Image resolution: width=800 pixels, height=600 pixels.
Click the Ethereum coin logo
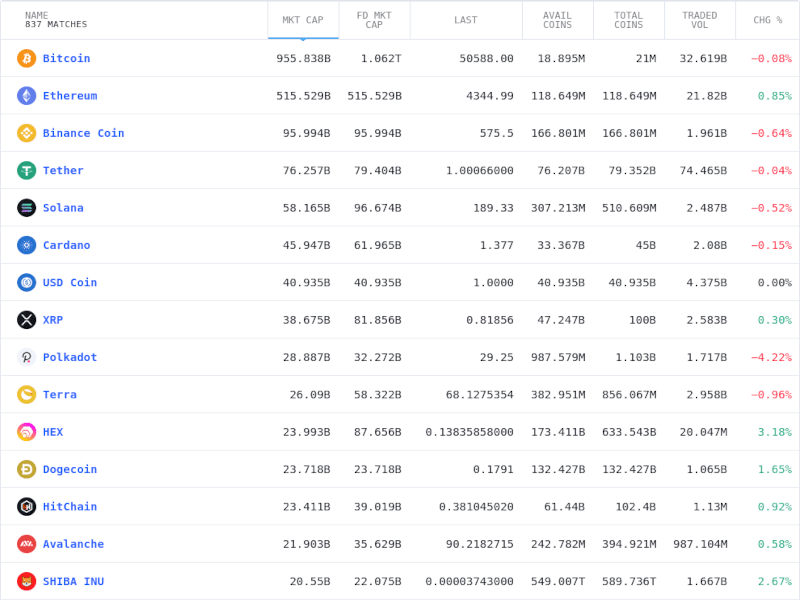pyautogui.click(x=25, y=96)
